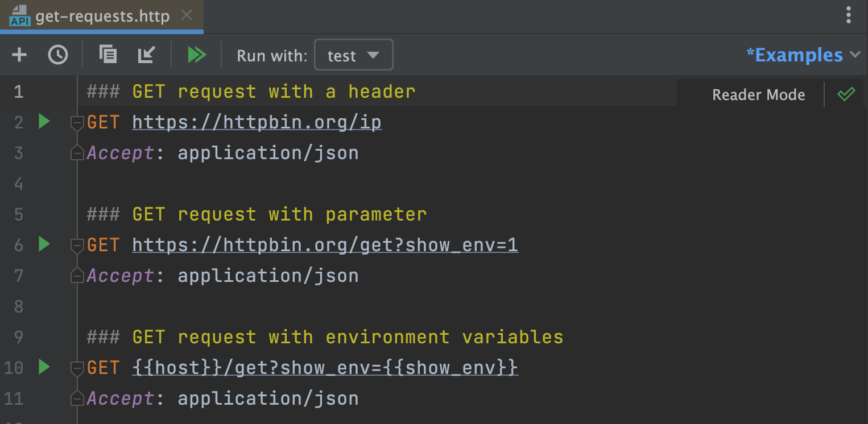Image resolution: width=868 pixels, height=424 pixels.
Task: Collapse the fold marker on line 2
Action: pyautogui.click(x=77, y=123)
